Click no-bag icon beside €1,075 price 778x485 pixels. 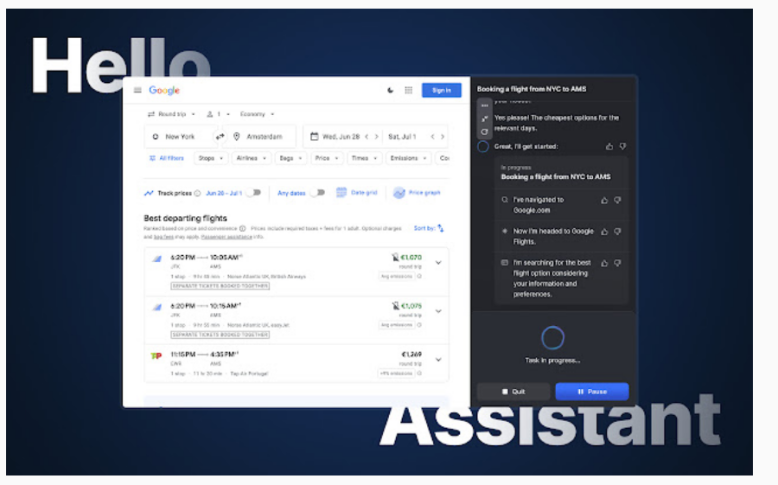tap(395, 306)
